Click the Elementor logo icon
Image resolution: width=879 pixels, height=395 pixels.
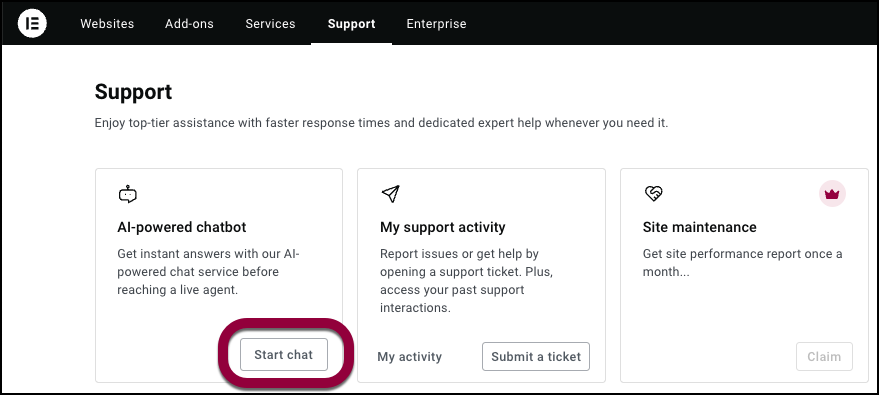(x=32, y=24)
